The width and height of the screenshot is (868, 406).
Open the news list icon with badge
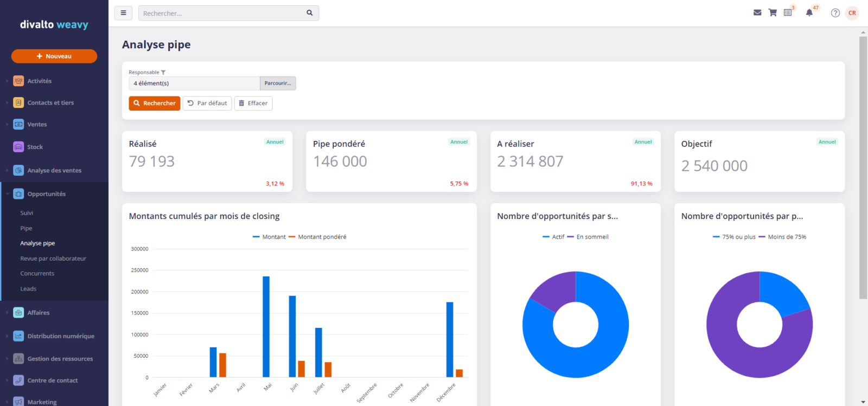click(x=788, y=13)
